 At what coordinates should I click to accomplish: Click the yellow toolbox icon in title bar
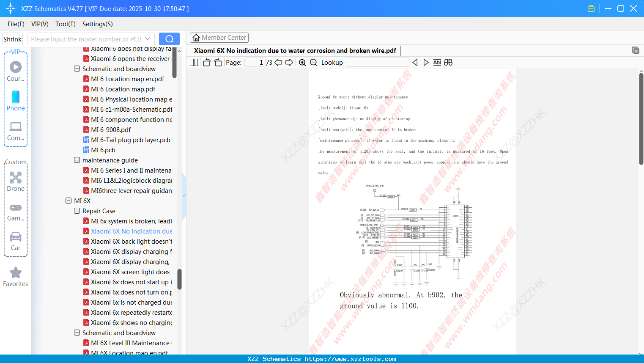(591, 8)
